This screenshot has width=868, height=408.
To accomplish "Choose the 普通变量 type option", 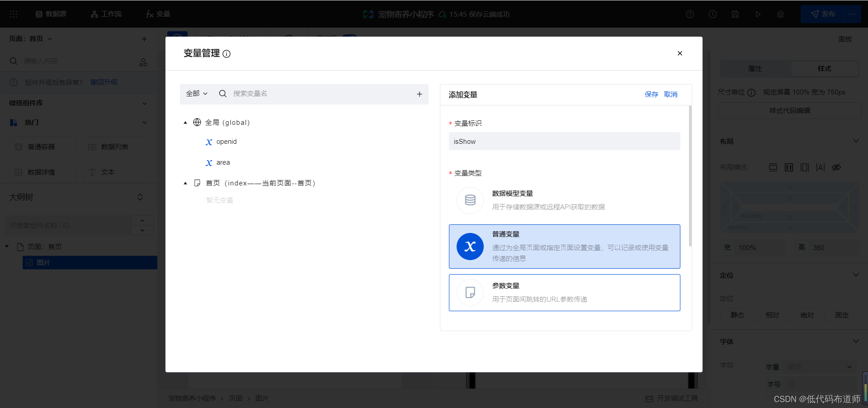I will [x=564, y=247].
